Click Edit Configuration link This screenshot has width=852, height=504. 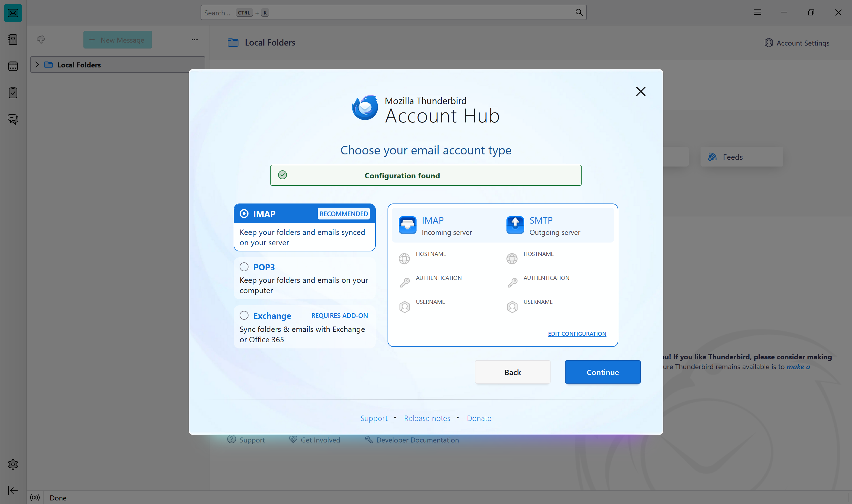tap(577, 334)
